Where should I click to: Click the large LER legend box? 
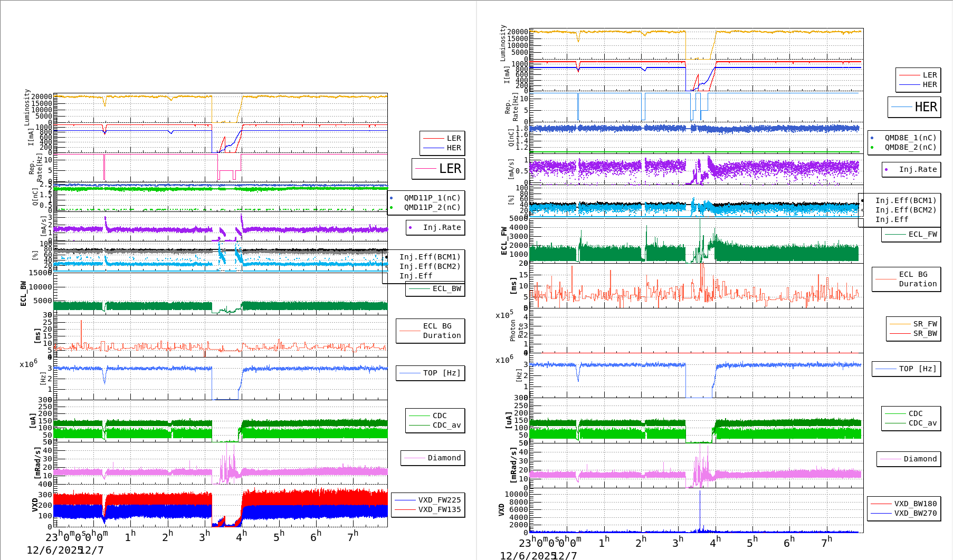pyautogui.click(x=438, y=169)
